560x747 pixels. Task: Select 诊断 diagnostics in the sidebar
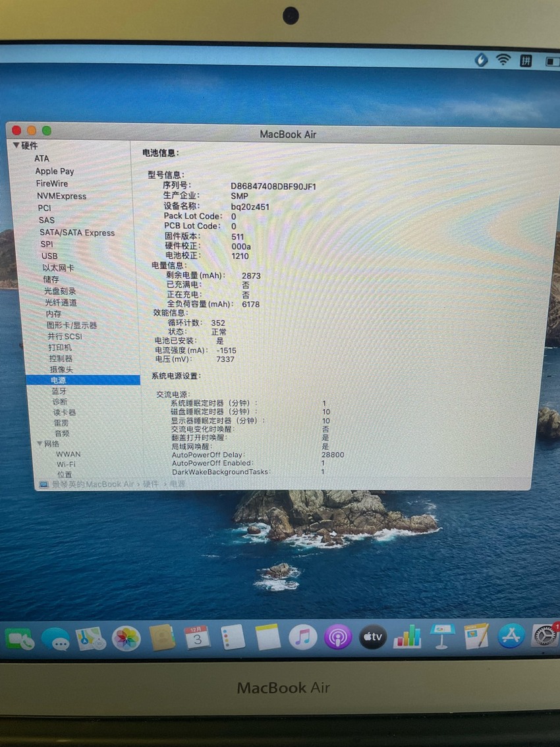59,402
